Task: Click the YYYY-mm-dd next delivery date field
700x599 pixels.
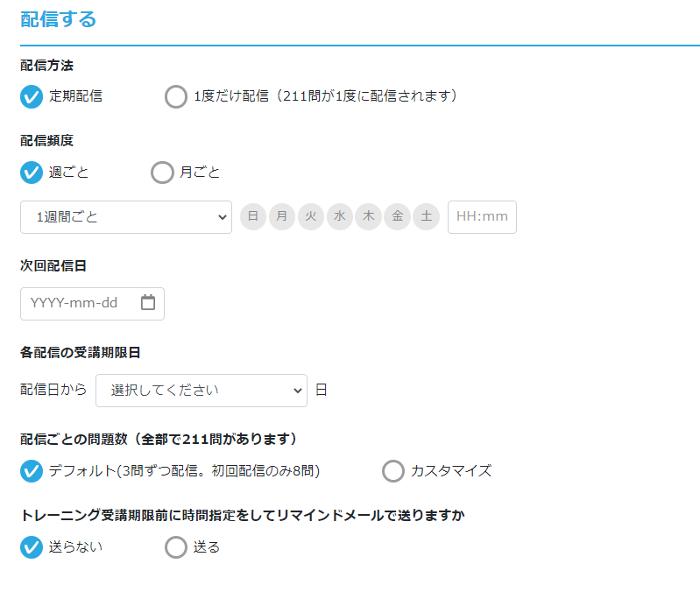Action: click(92, 304)
